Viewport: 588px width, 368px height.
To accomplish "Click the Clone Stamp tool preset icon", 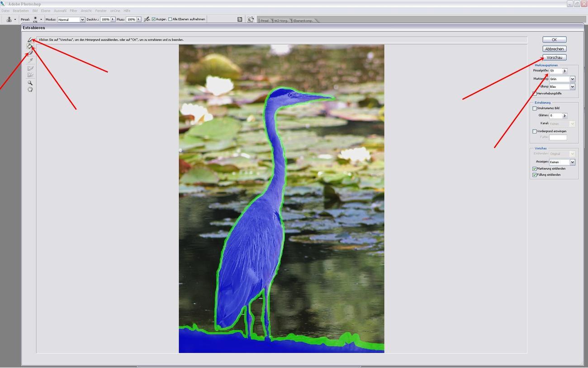I will click(9, 19).
